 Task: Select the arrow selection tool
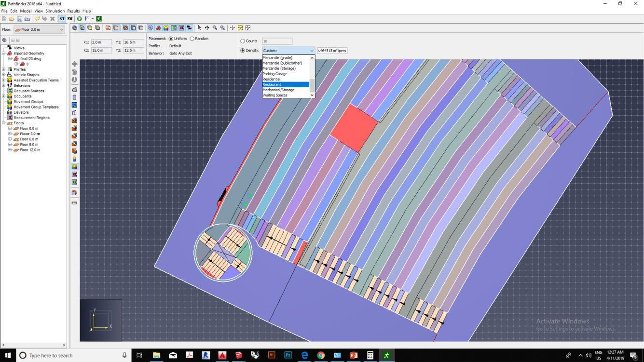199,28
